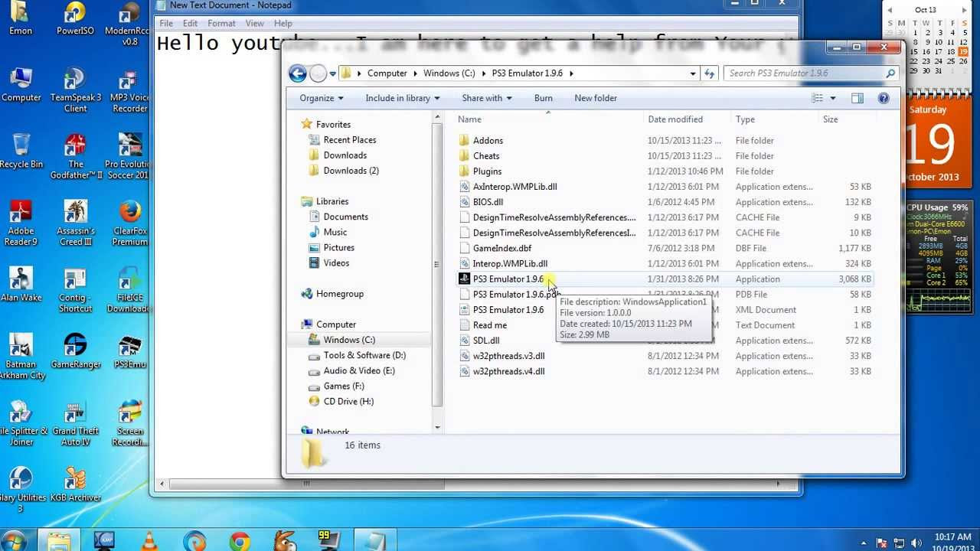Open the Organize dropdown menu

(x=322, y=98)
